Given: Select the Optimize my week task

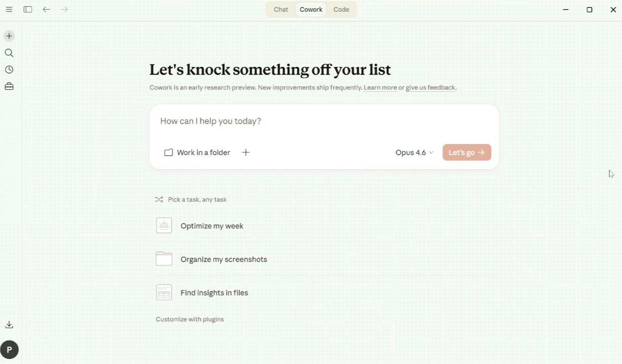Looking at the screenshot, I should tap(212, 226).
